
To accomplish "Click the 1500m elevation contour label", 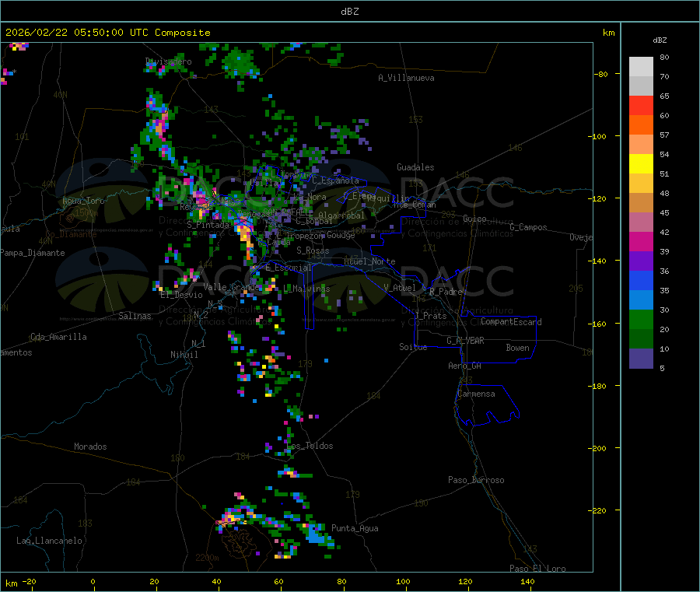I will pos(86,213).
